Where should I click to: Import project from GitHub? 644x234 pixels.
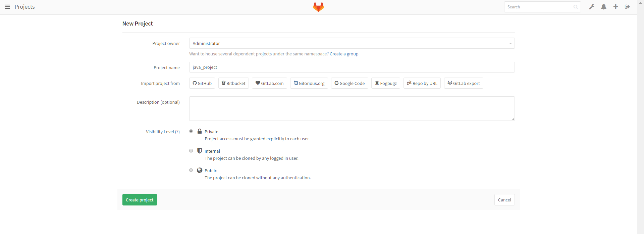[202, 83]
